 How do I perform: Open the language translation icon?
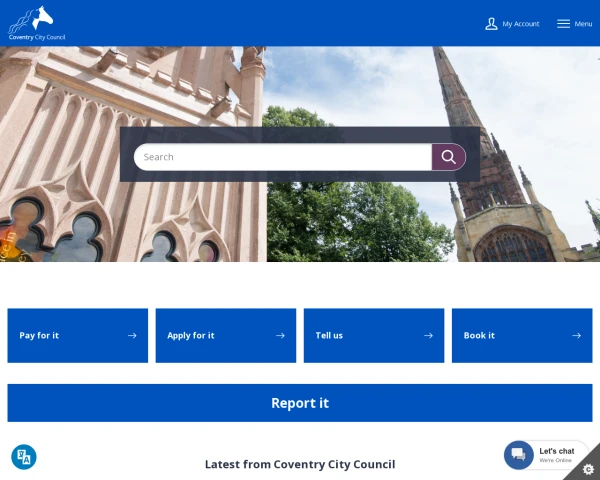(24, 457)
